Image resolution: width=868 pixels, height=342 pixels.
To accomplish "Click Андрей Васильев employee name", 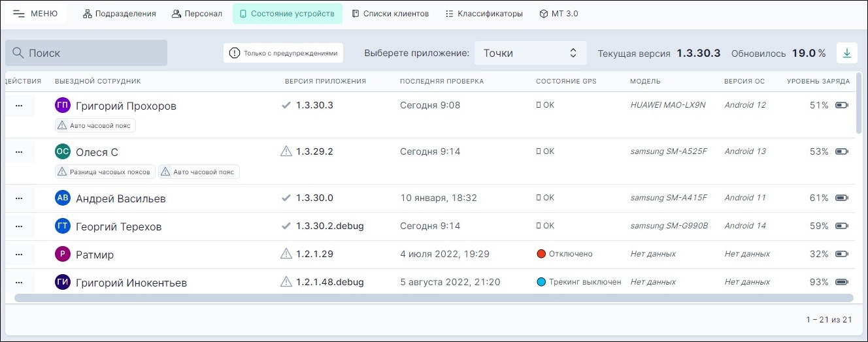I will tap(120, 198).
